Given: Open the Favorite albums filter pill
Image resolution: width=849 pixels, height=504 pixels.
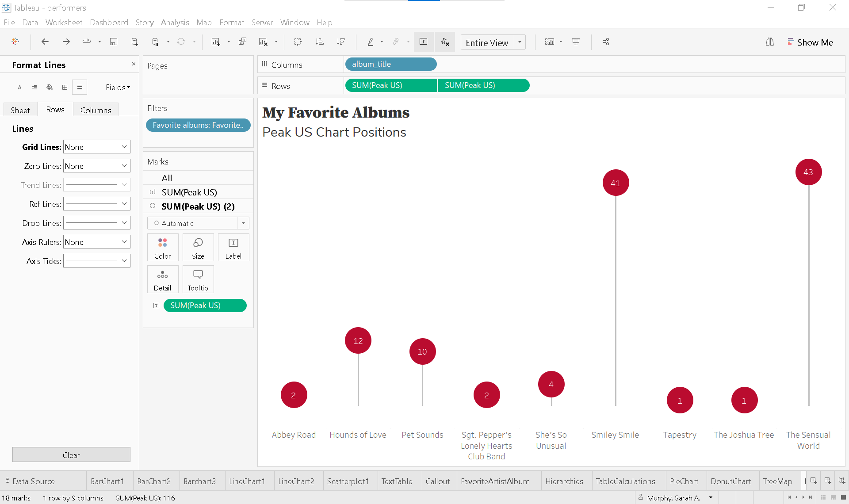Looking at the screenshot, I should [x=198, y=125].
